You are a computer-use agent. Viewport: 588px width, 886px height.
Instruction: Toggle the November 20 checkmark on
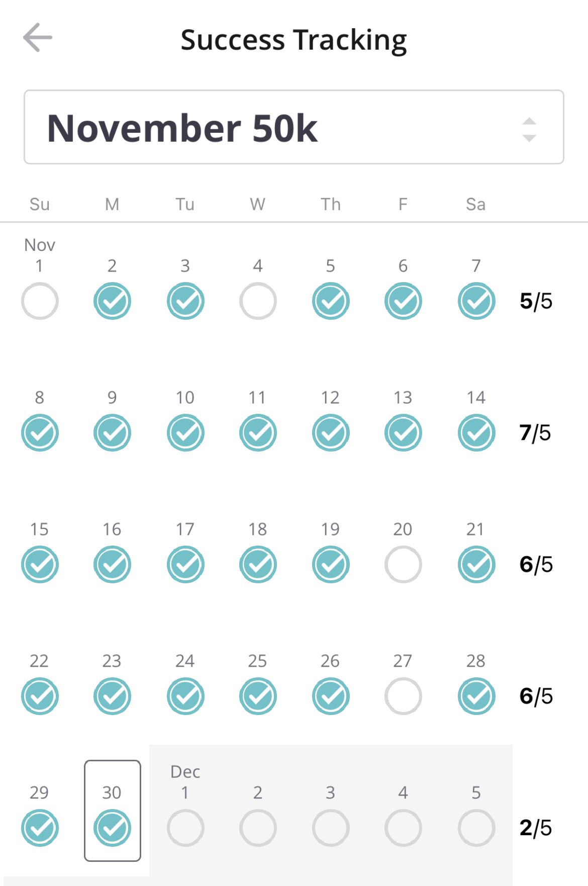[403, 565]
